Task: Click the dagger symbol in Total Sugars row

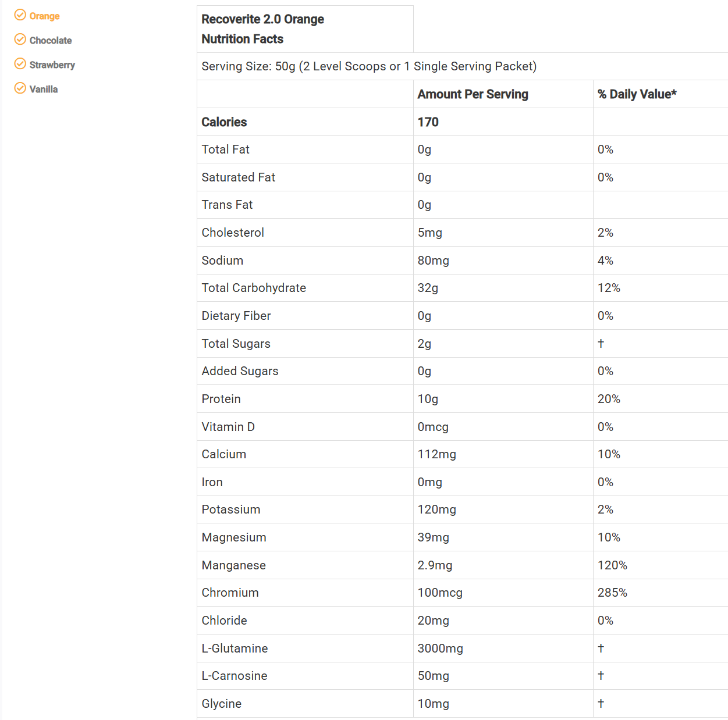Action: (x=601, y=344)
